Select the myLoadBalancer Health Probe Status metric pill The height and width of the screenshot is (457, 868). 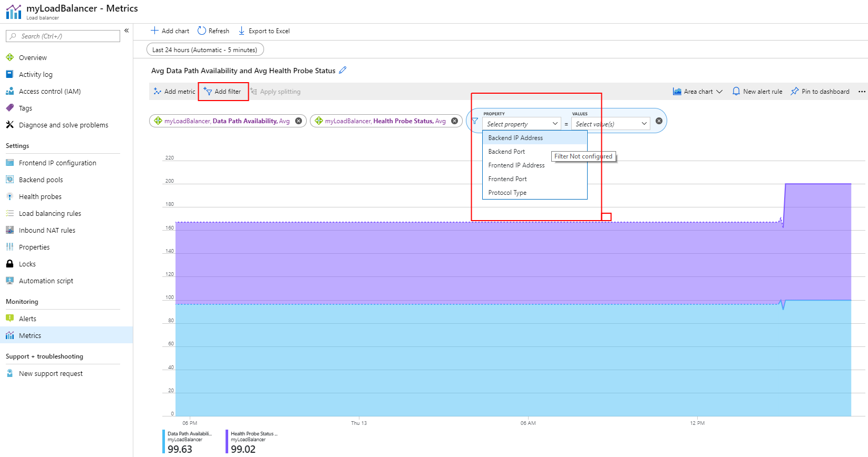386,121
